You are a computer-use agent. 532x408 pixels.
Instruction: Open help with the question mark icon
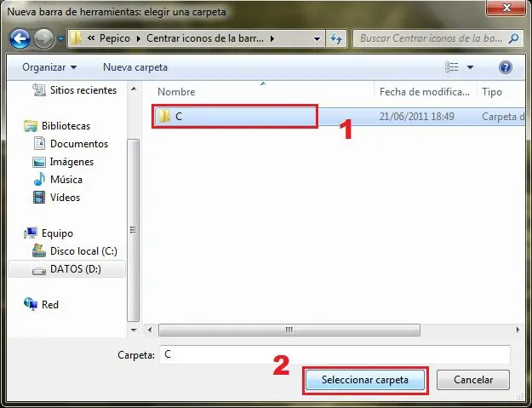coord(506,67)
